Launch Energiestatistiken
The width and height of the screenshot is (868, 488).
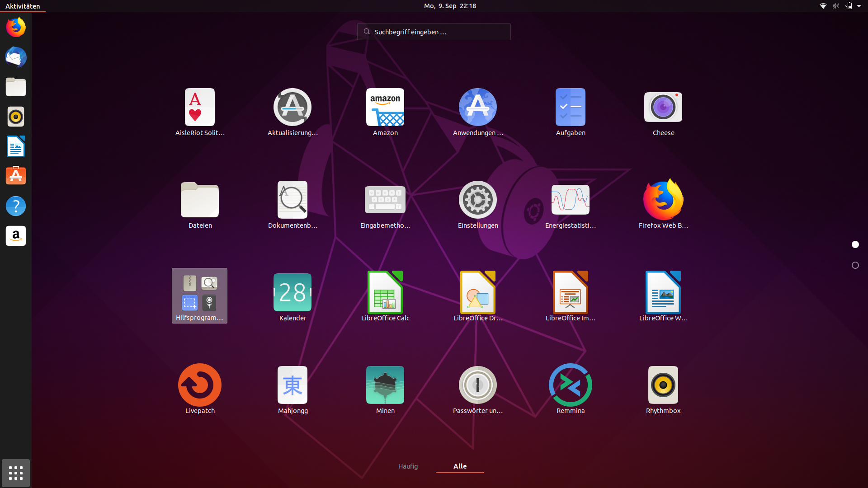[x=571, y=205]
